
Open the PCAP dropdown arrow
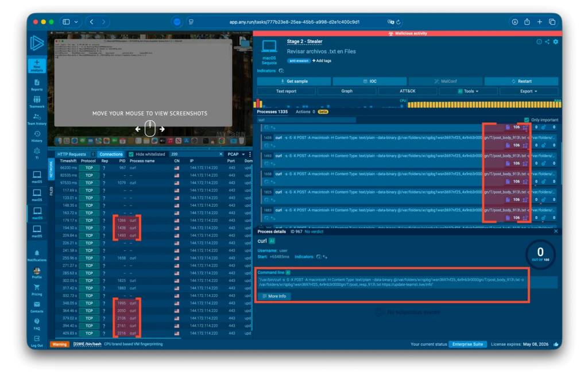pyautogui.click(x=243, y=154)
